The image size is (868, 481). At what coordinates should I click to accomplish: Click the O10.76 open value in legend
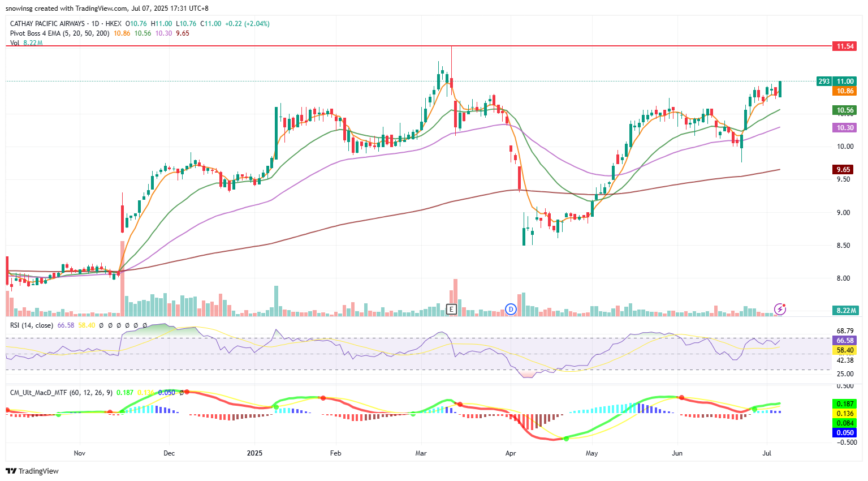(x=136, y=24)
